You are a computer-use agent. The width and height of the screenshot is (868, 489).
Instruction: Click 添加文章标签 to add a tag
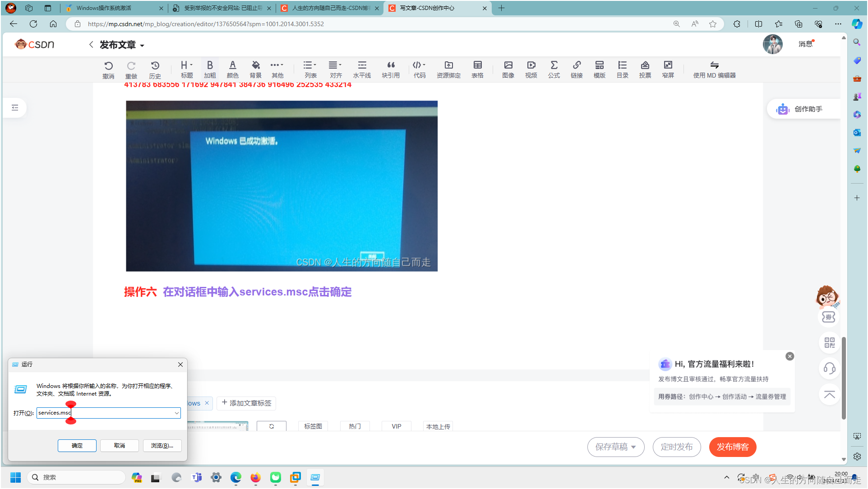tap(246, 403)
